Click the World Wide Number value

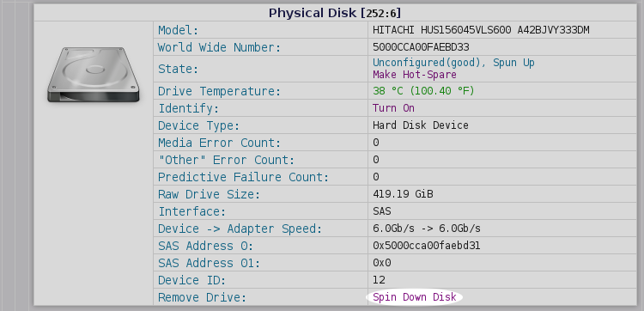pos(421,47)
